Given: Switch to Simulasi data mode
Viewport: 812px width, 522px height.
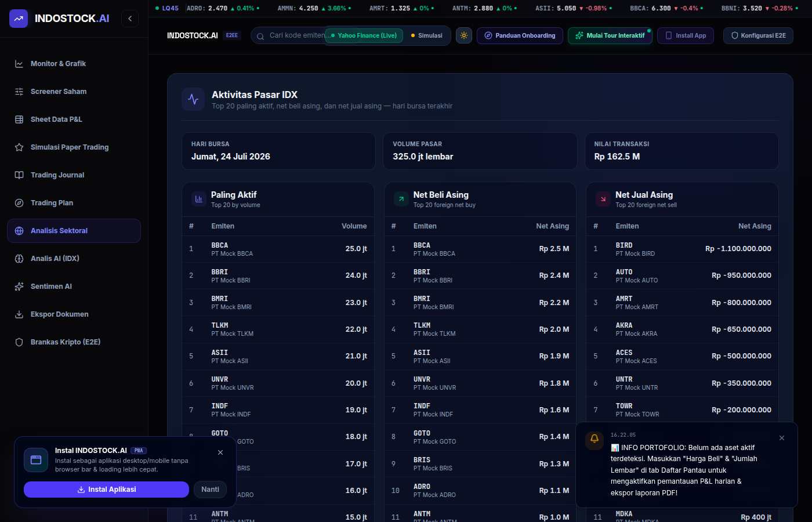Looking at the screenshot, I should coord(427,35).
